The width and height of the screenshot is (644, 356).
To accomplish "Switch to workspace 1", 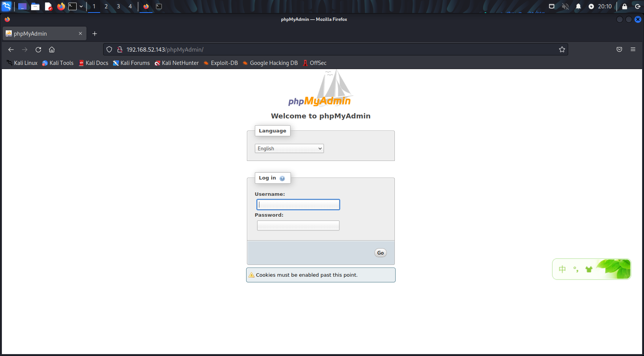I will 94,6.
